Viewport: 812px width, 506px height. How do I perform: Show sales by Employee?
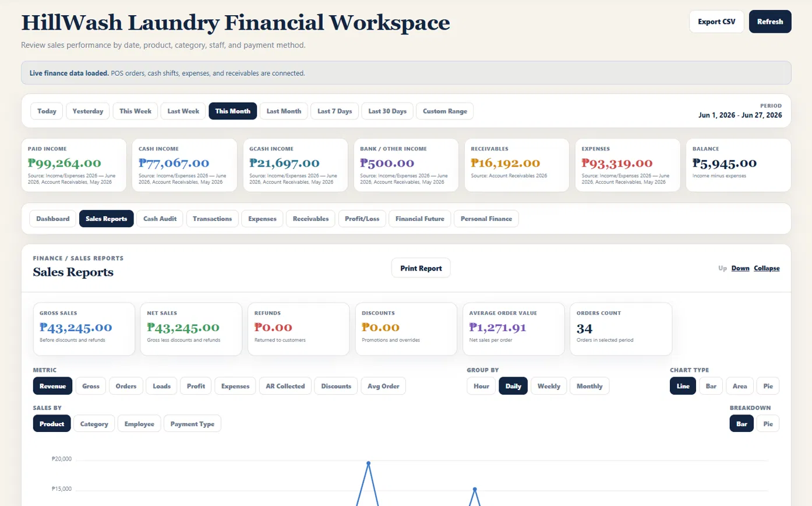tap(139, 424)
